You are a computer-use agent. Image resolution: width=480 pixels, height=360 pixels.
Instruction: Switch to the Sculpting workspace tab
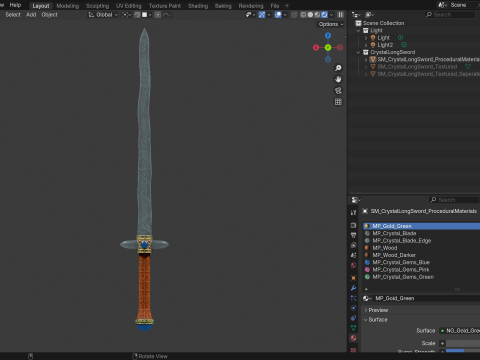tap(97, 6)
